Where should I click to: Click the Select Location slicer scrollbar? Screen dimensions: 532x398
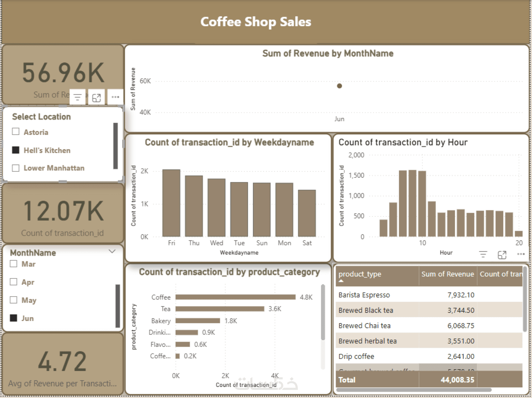pyautogui.click(x=115, y=146)
